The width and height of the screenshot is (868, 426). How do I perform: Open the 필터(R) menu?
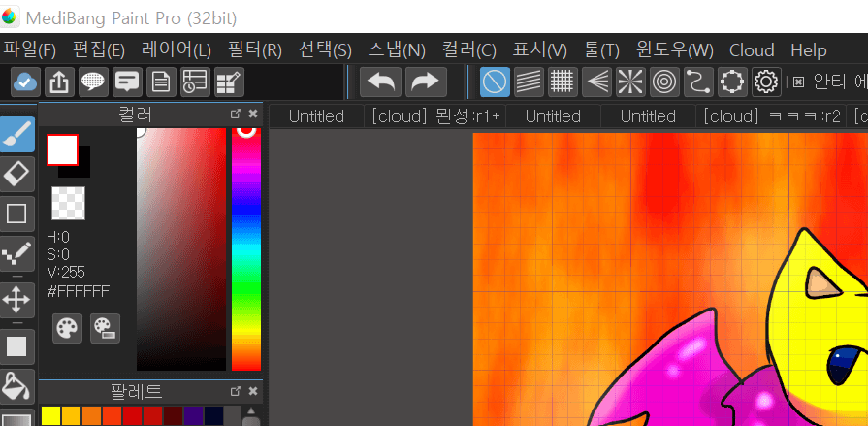pyautogui.click(x=255, y=50)
